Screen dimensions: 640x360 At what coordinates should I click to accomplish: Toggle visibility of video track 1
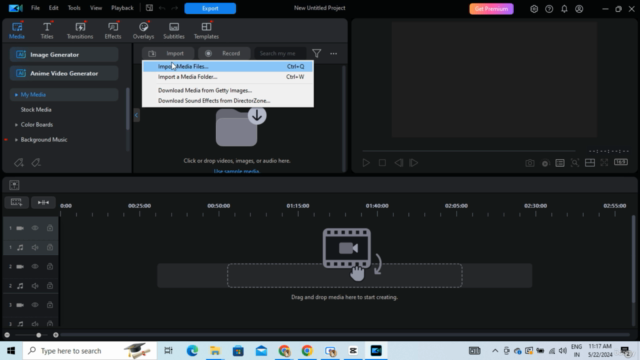(35, 228)
